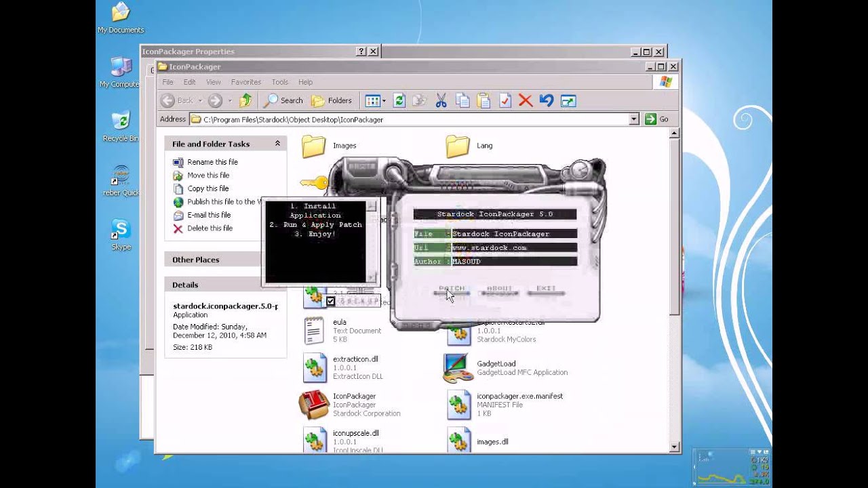The width and height of the screenshot is (868, 488).
Task: Open the Address bar dropdown
Action: 633,119
